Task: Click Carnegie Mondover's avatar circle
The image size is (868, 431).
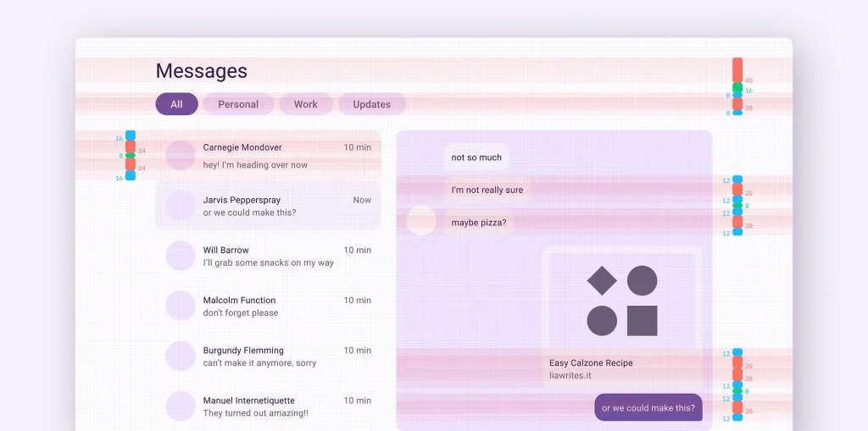Action: [181, 156]
